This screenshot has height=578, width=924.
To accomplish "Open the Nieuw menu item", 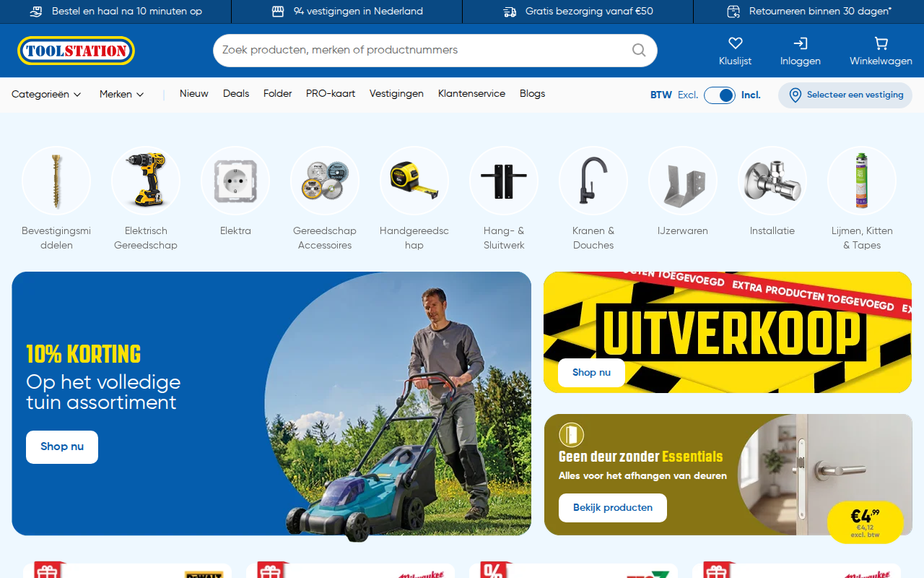I will (194, 94).
